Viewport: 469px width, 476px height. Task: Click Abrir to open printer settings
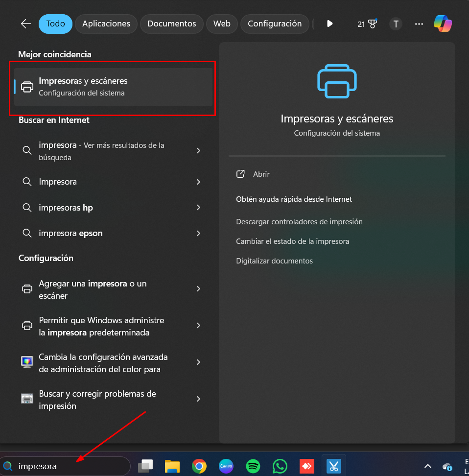point(261,174)
